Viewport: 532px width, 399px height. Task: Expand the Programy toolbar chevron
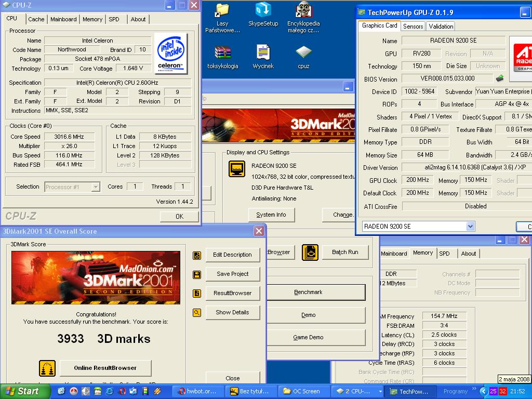(x=474, y=389)
